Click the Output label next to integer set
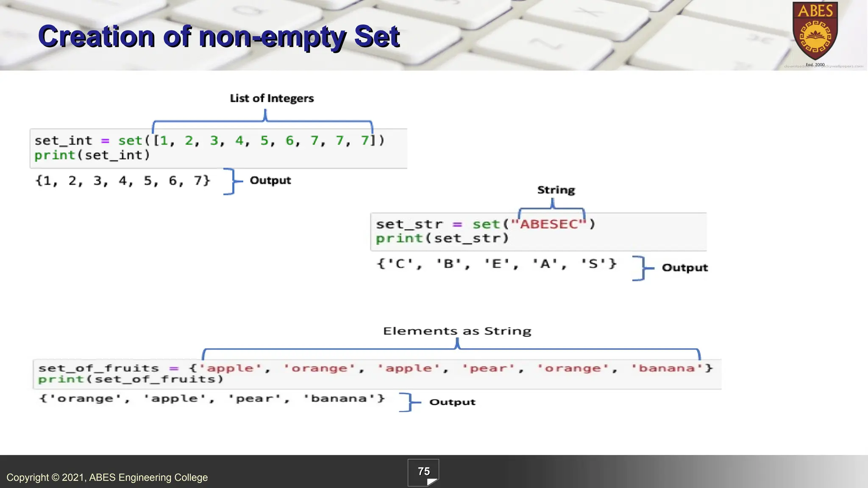 270,180
